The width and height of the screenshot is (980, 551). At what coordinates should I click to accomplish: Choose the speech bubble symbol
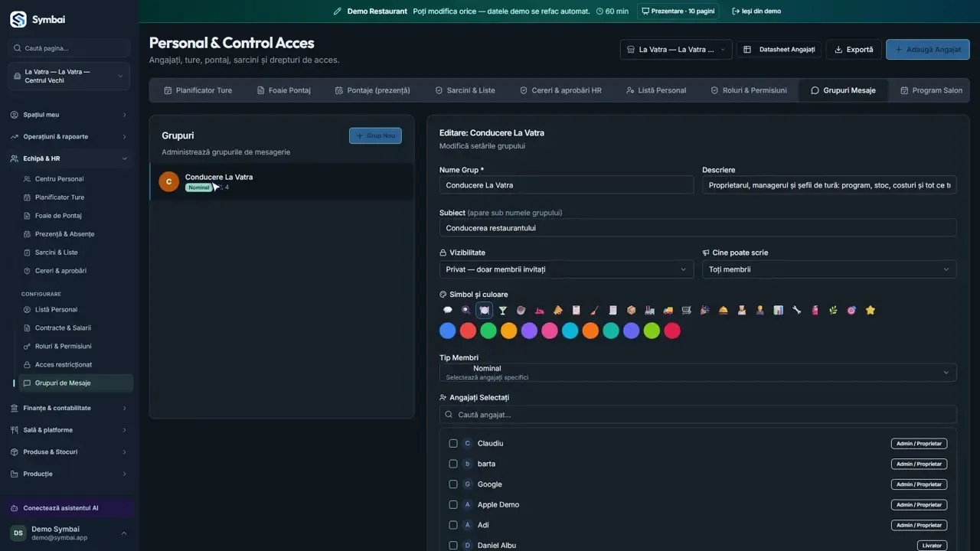pos(448,310)
